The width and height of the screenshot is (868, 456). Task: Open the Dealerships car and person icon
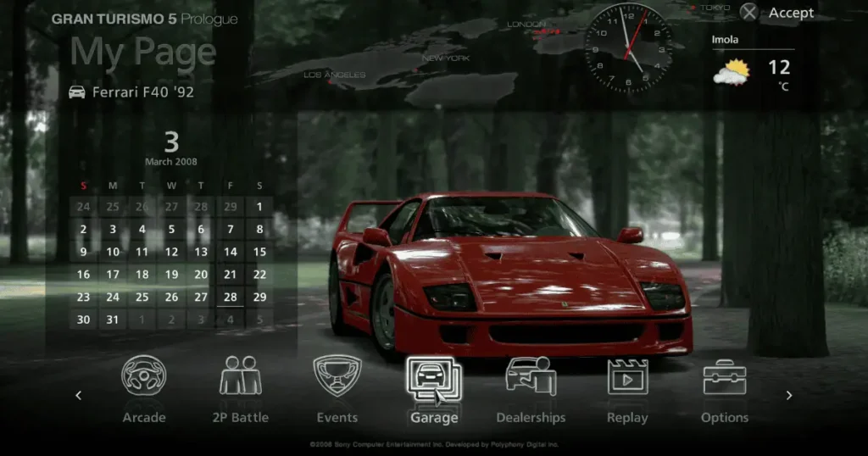[x=531, y=375]
